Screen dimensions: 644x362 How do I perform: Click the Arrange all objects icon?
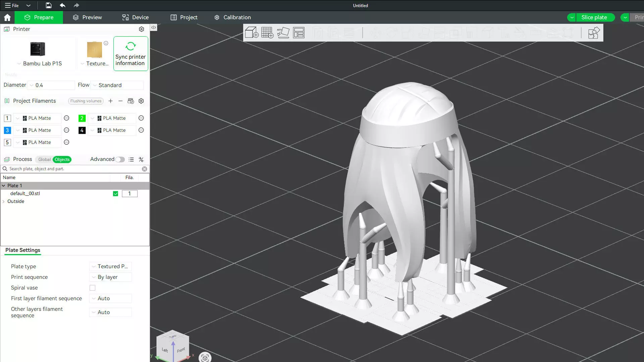pyautogui.click(x=299, y=33)
